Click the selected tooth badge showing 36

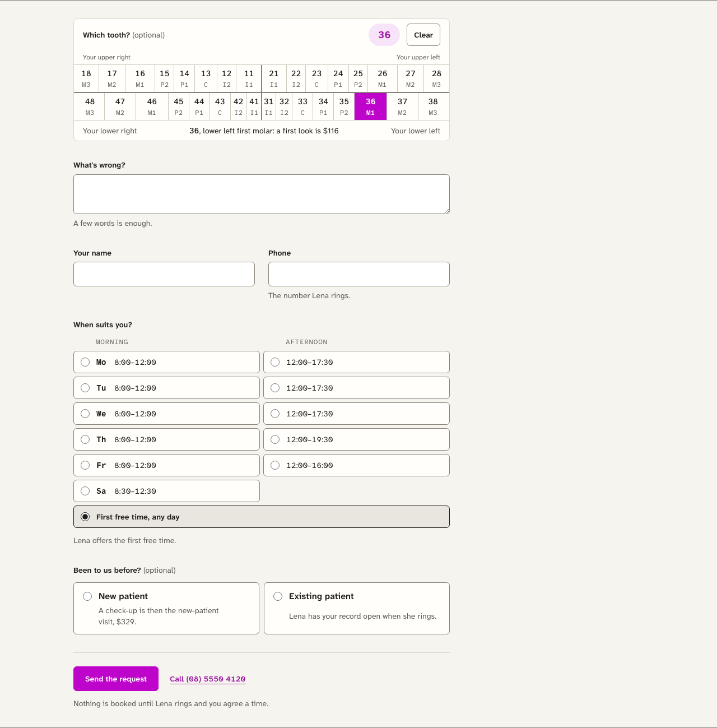point(384,35)
